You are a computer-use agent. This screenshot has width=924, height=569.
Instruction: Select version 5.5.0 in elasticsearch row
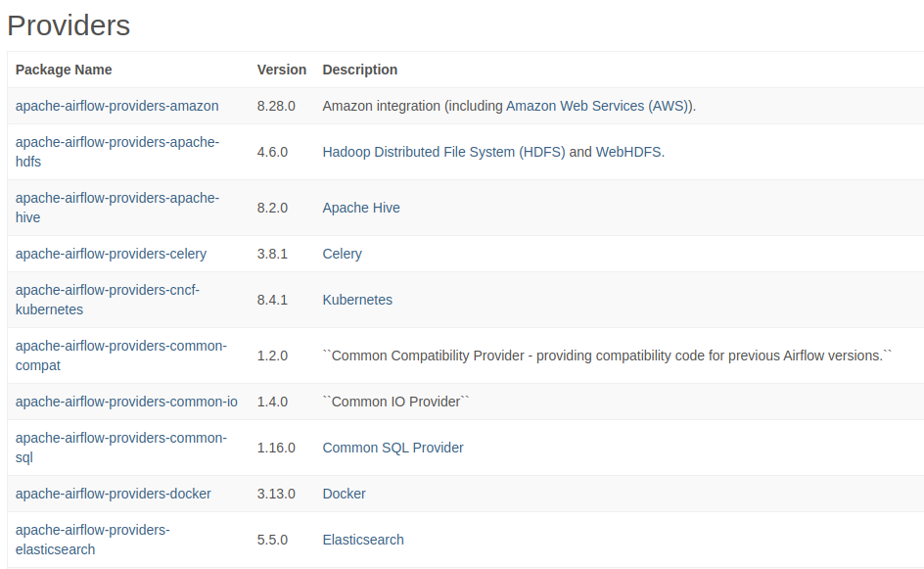(x=272, y=540)
